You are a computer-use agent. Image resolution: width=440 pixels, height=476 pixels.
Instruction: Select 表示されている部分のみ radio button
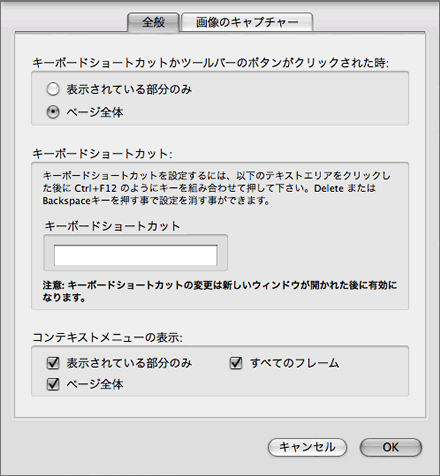pos(53,90)
